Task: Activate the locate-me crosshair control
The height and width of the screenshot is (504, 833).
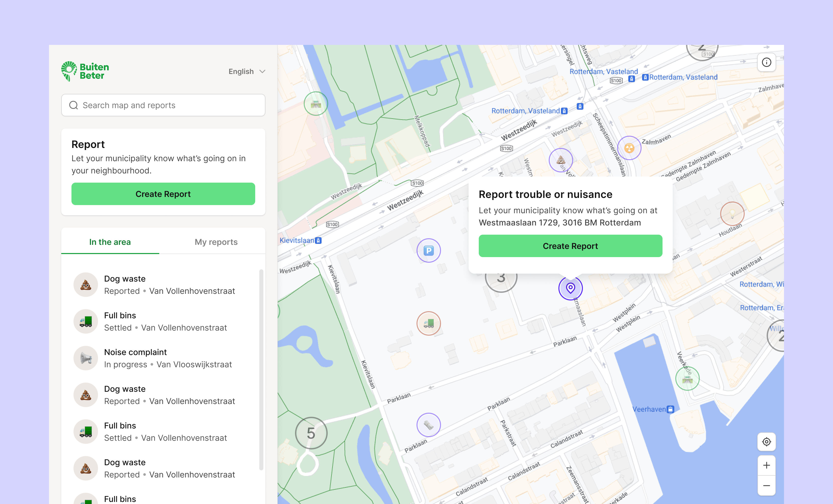Action: click(766, 442)
